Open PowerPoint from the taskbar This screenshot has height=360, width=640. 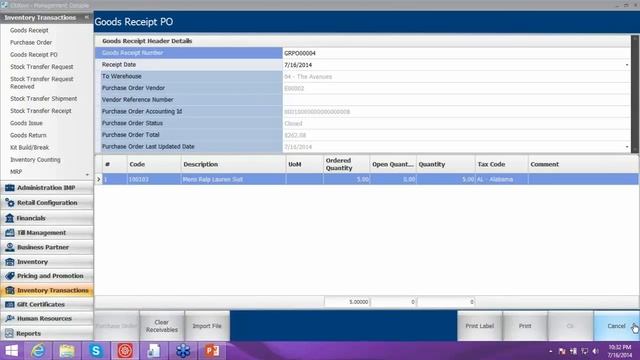click(212, 351)
